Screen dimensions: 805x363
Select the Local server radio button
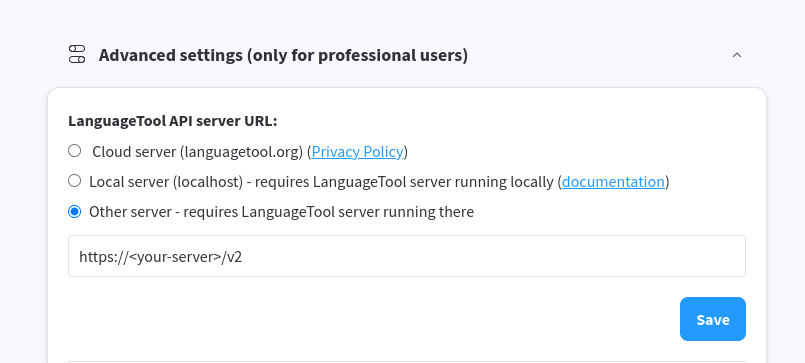click(75, 181)
